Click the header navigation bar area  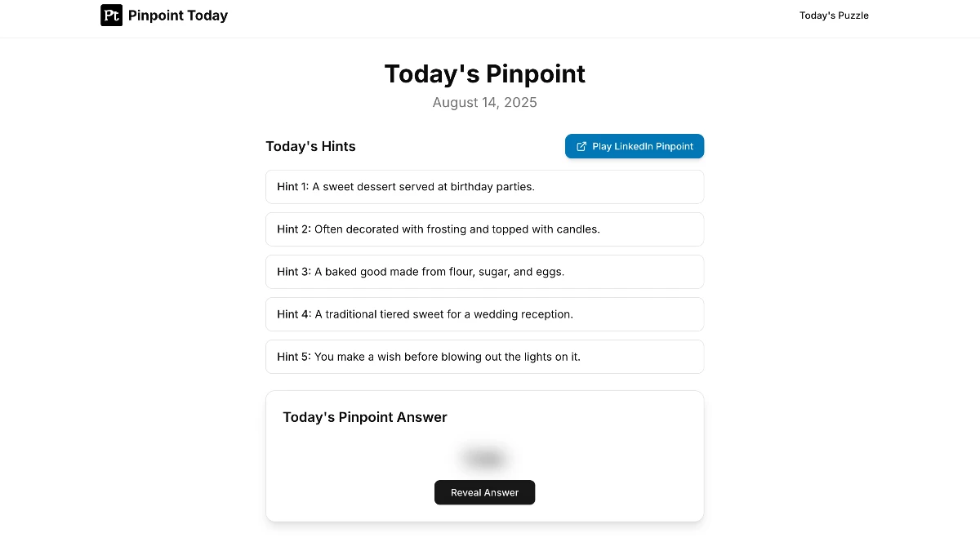490,18
